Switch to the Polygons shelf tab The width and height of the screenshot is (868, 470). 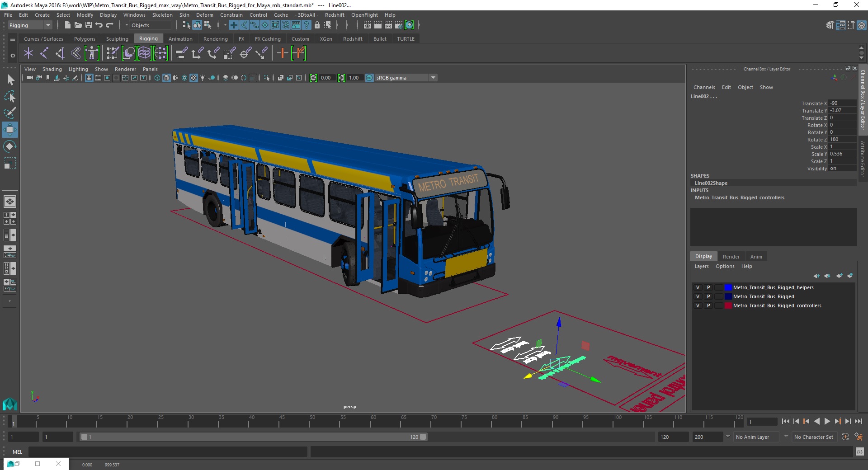pos(85,39)
